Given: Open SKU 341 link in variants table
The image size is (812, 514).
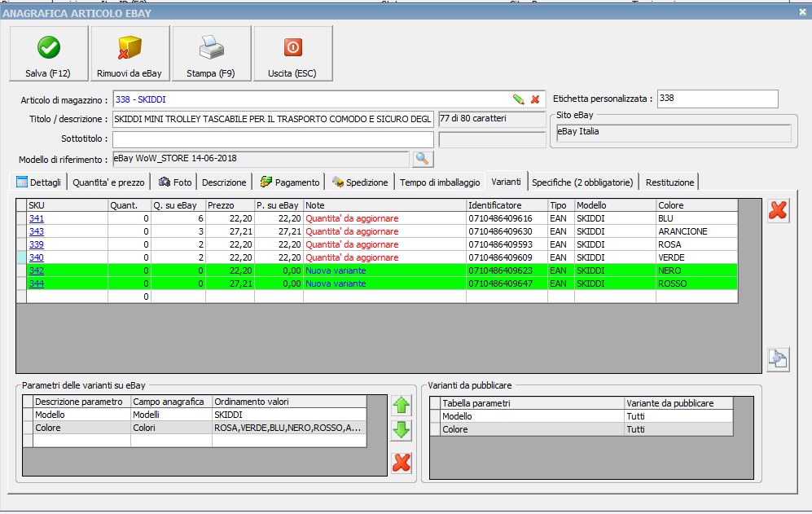Looking at the screenshot, I should click(36, 218).
